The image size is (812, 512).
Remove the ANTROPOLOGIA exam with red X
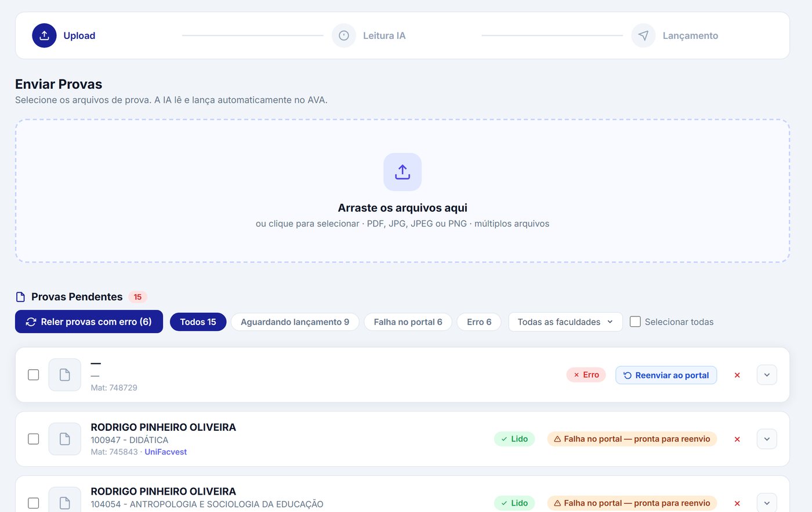coord(737,503)
